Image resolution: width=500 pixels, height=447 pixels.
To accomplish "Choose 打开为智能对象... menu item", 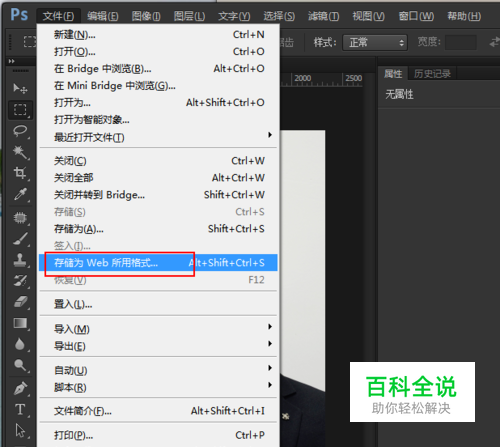I will [158, 120].
